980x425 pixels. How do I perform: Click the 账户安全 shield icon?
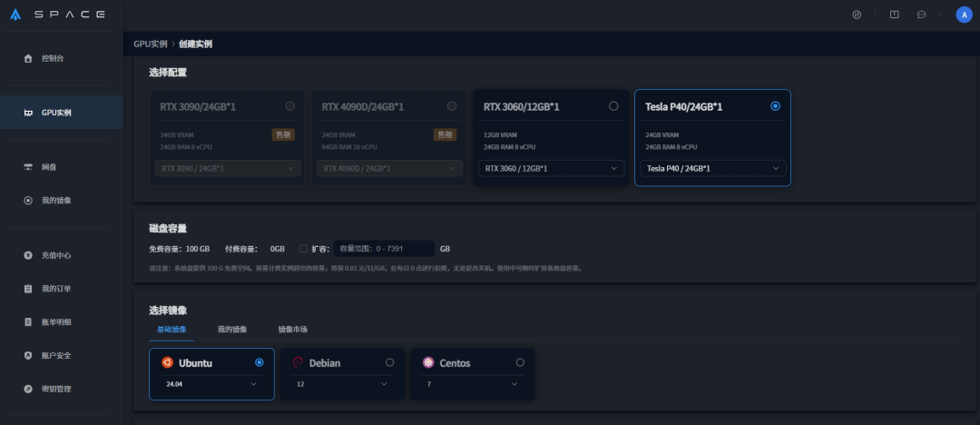tap(27, 355)
